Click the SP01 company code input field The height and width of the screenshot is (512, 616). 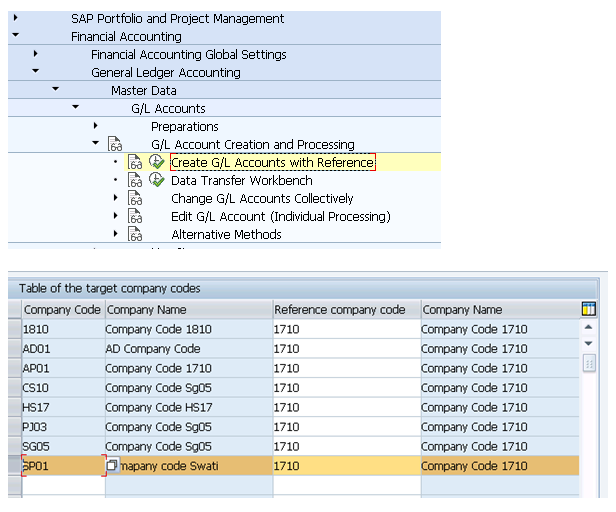coord(64,466)
